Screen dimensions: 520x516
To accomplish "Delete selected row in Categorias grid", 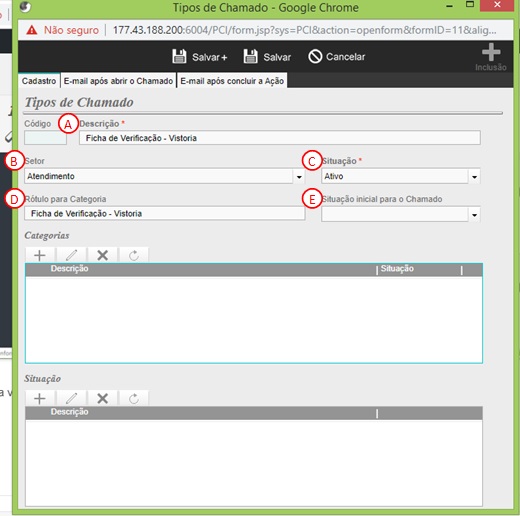I will point(103,255).
